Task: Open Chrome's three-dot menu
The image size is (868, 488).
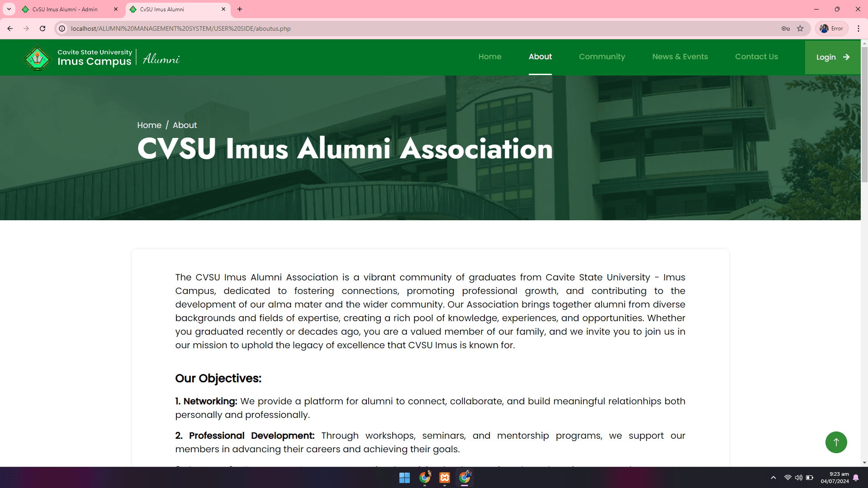Action: (859, 28)
